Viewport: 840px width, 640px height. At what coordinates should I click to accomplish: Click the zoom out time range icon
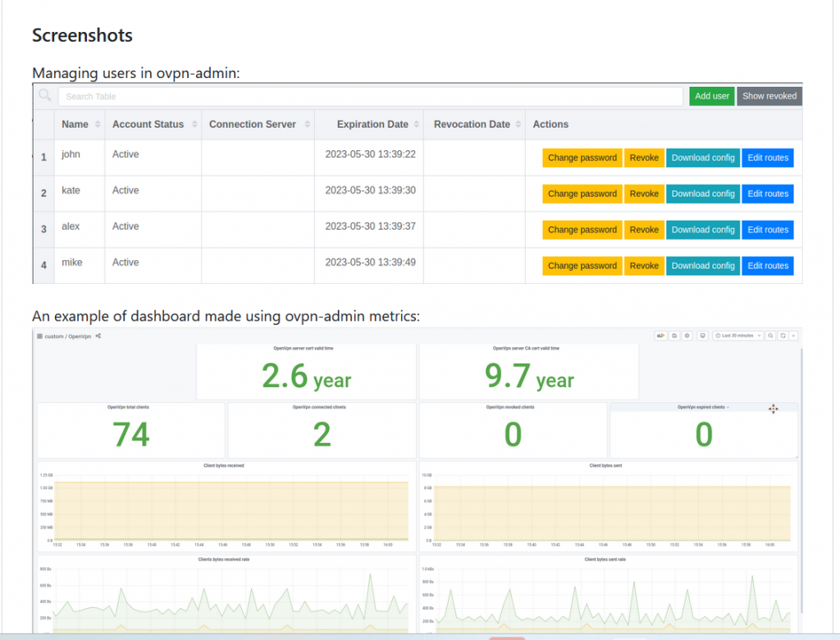[x=771, y=336]
